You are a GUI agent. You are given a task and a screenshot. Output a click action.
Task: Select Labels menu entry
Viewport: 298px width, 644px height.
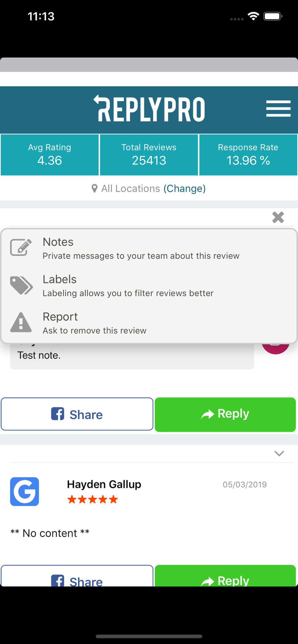pos(149,286)
